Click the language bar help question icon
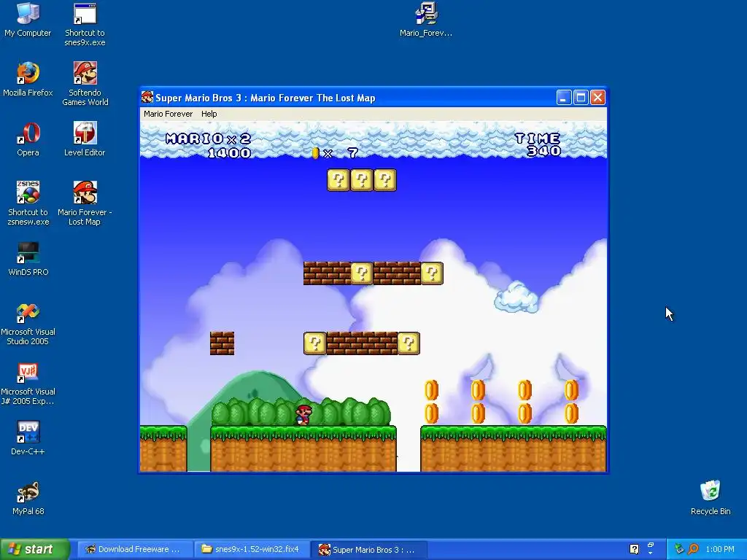This screenshot has width=747, height=560. click(x=634, y=549)
